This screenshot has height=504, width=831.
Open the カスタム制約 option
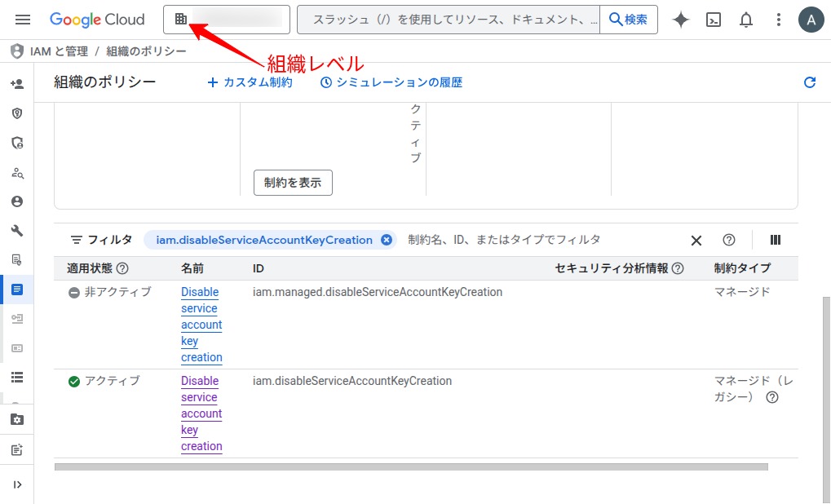point(250,82)
